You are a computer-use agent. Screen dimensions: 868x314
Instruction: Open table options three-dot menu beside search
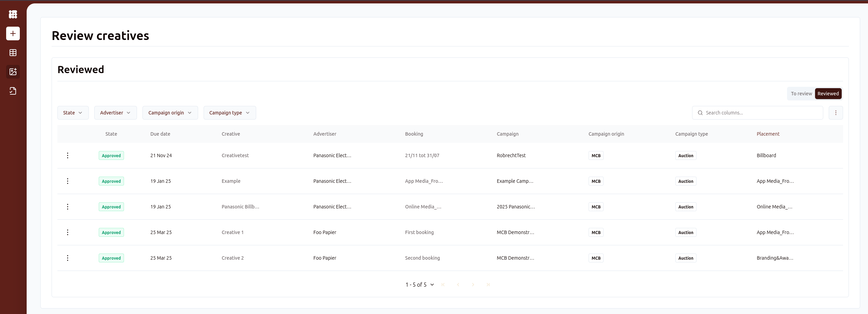coord(836,113)
